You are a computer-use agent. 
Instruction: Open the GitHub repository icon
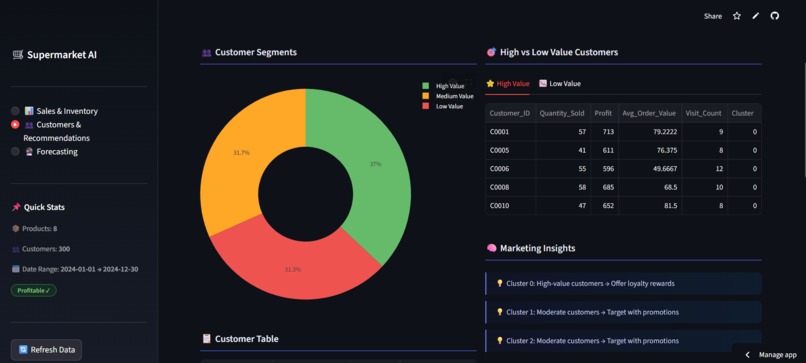775,16
